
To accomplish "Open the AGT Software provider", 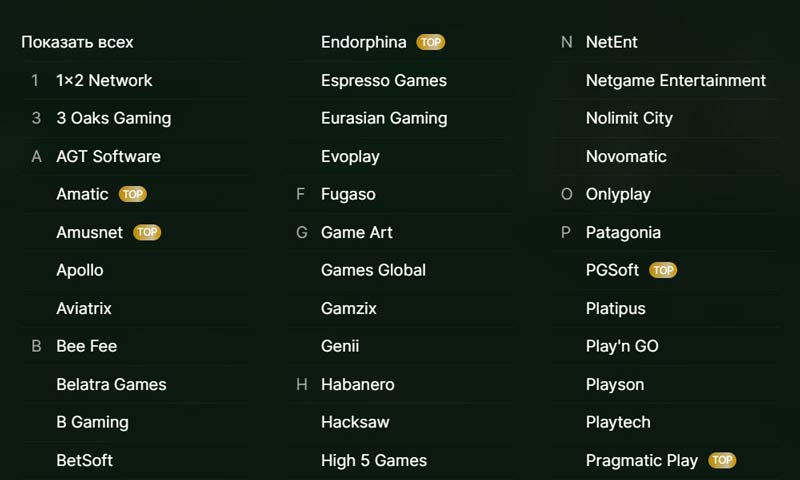I will (x=108, y=156).
